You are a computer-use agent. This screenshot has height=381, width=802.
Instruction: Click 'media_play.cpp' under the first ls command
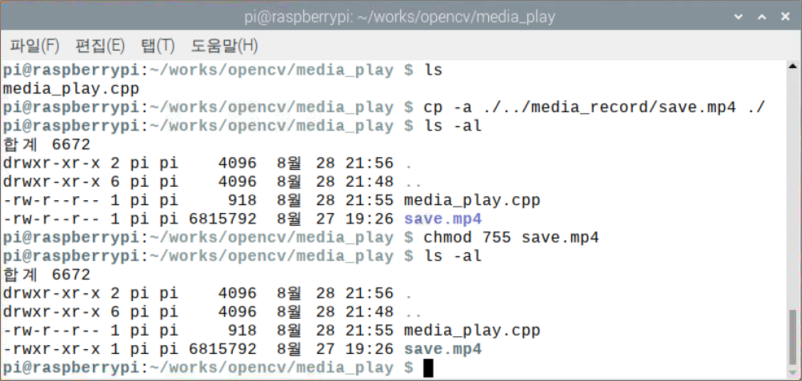pyautogui.click(x=71, y=89)
